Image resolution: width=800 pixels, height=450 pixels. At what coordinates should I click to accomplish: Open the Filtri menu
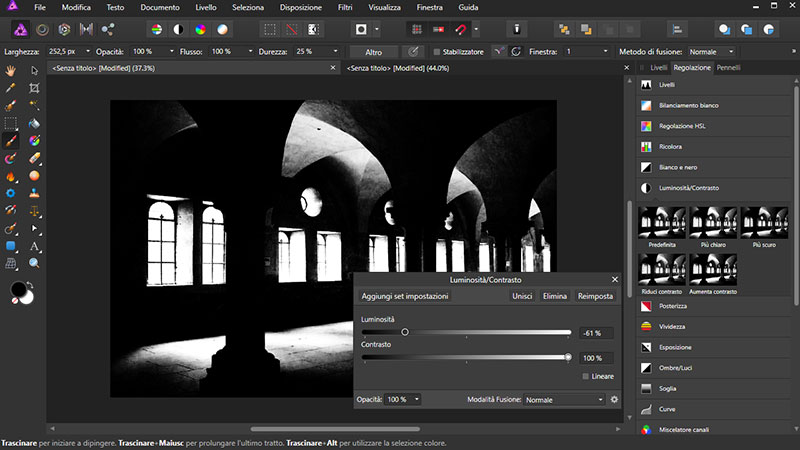point(345,7)
